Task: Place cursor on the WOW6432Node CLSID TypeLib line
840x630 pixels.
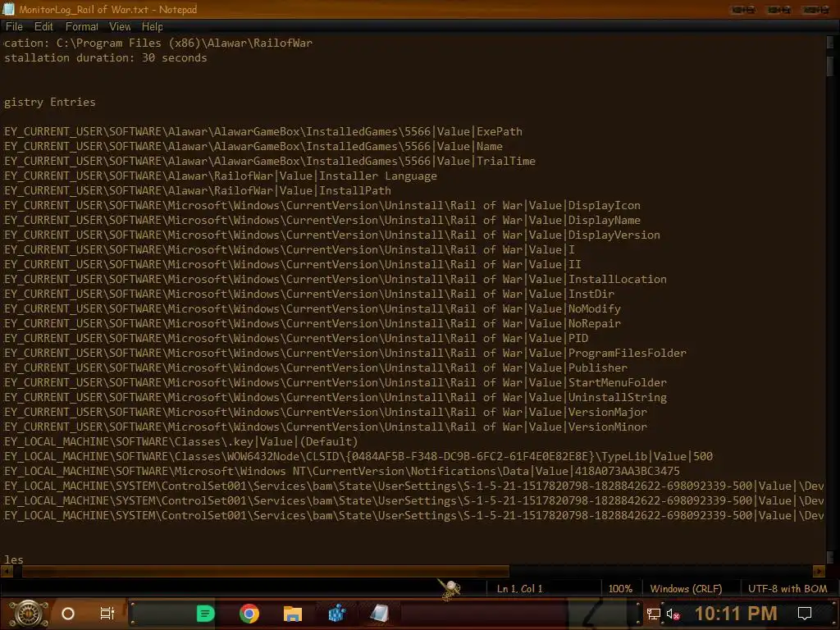Action: coord(358,456)
